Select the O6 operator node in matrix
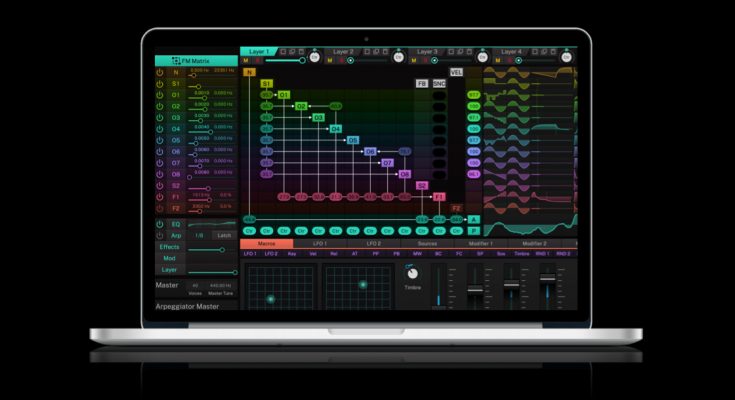This screenshot has height=400, width=735. [369, 152]
